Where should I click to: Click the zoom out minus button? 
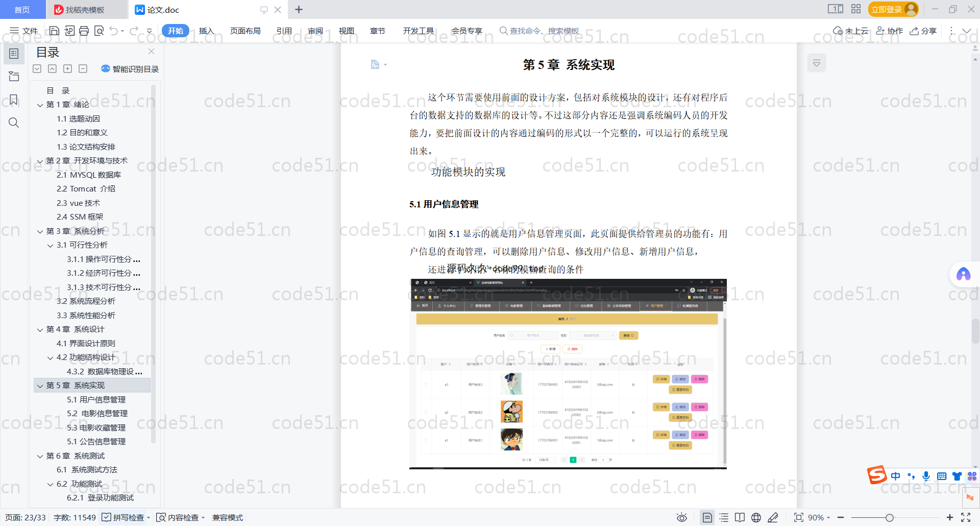click(841, 517)
